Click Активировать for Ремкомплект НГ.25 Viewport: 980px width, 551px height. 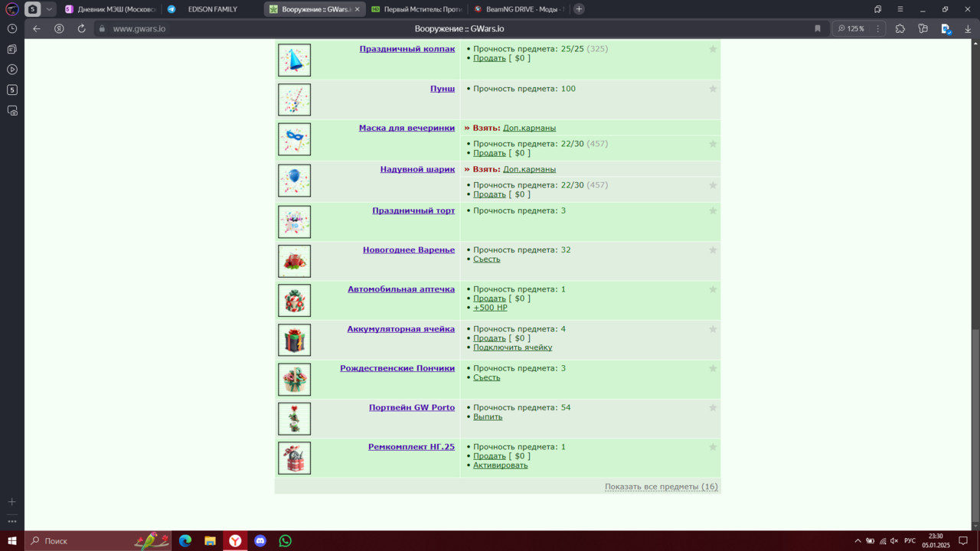(500, 465)
